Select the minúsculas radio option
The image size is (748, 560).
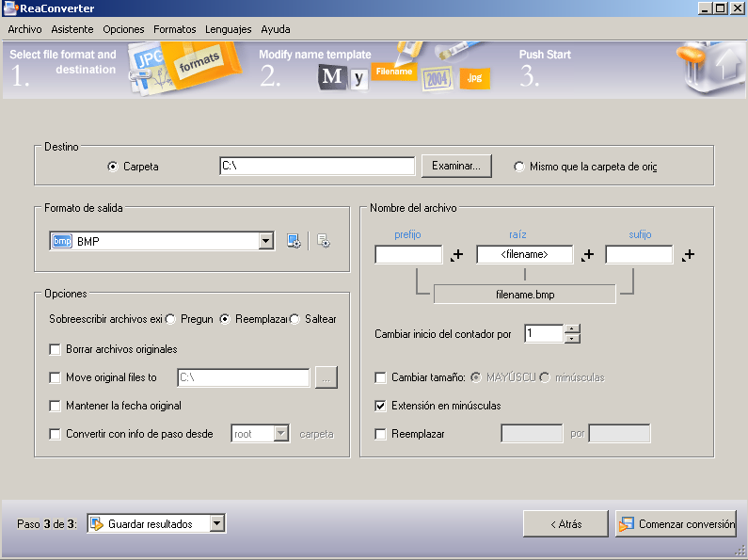[545, 377]
